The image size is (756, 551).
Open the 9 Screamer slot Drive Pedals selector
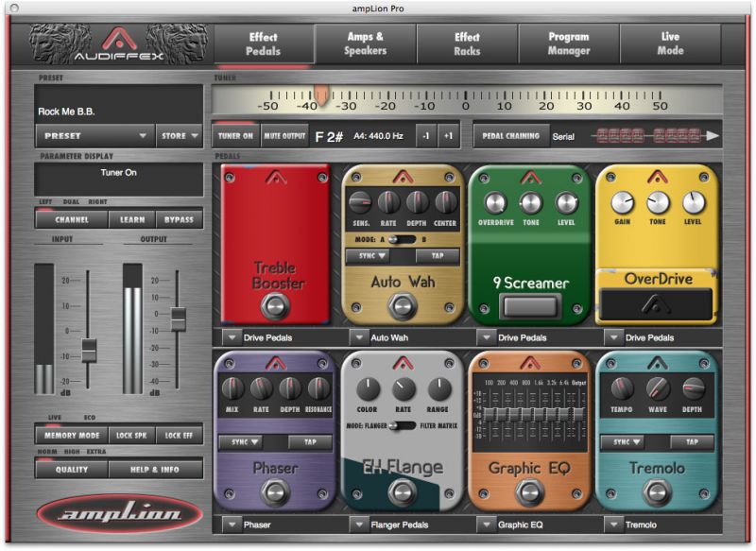(x=487, y=337)
